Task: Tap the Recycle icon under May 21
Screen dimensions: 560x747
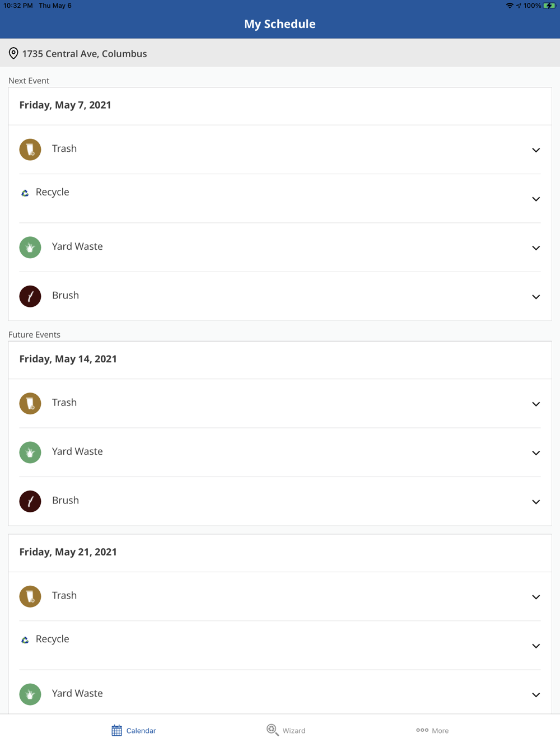Action: (x=25, y=640)
